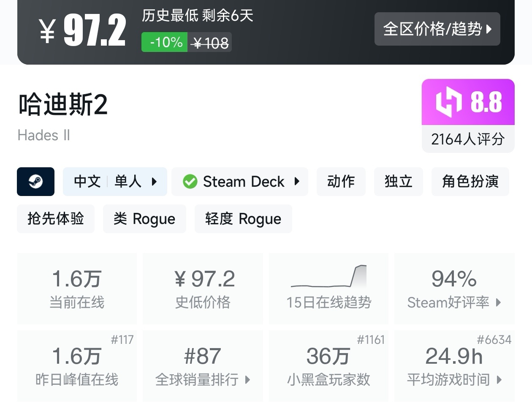
Task: Click the arrow beside 平均游戏时间
Action: click(x=499, y=380)
